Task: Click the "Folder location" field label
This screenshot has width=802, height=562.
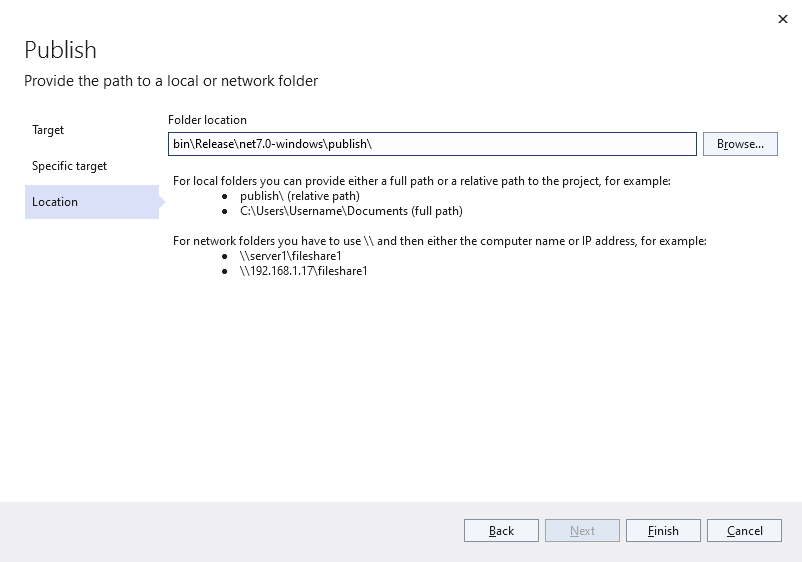Action: [x=207, y=120]
